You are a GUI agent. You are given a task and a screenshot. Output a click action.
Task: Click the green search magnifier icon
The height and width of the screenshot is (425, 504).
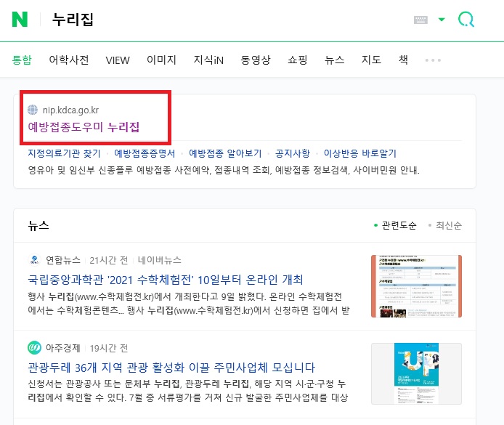466,20
